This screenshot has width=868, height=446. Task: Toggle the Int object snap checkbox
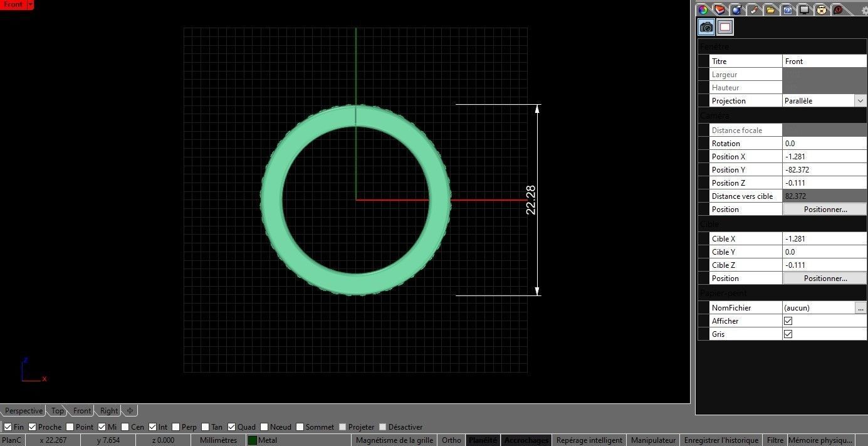tap(152, 427)
